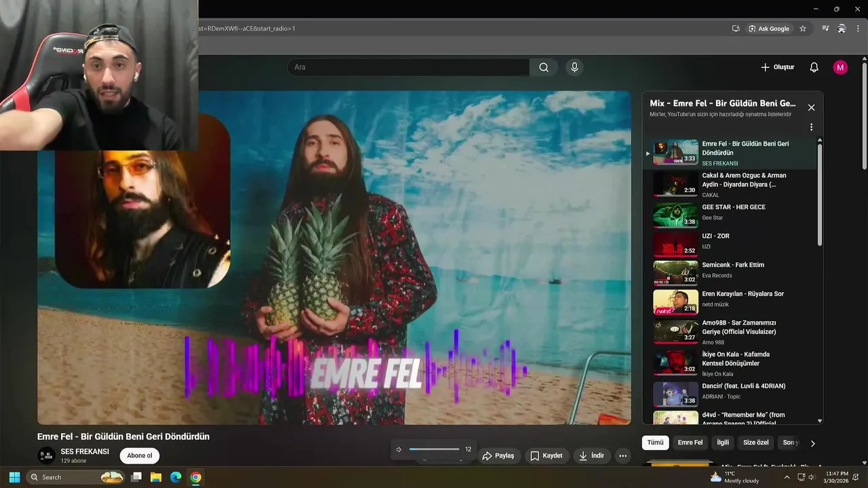This screenshot has height=488, width=868.
Task: Play Cakal & Arem Ozguc playlist item
Action: coord(731,184)
